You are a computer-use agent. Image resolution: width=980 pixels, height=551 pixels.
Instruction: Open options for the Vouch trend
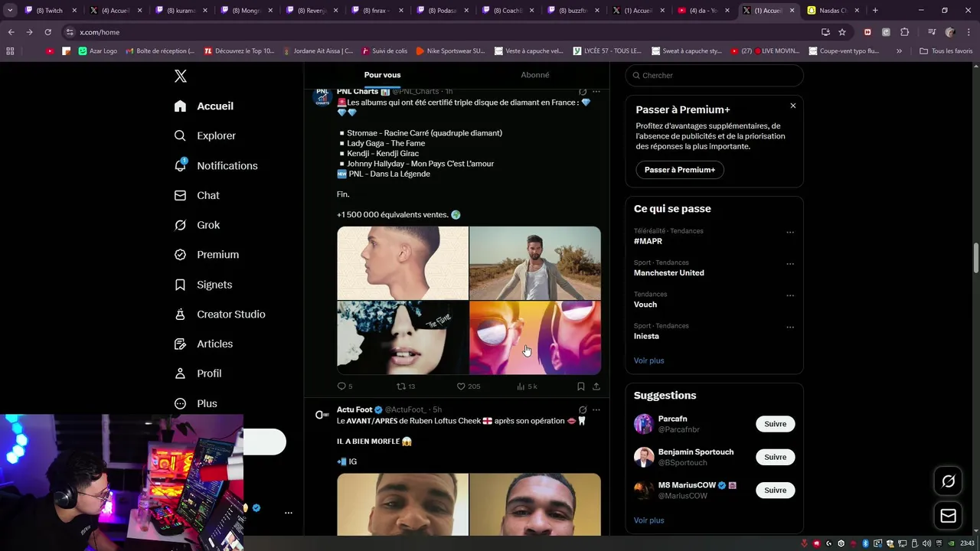pos(790,295)
